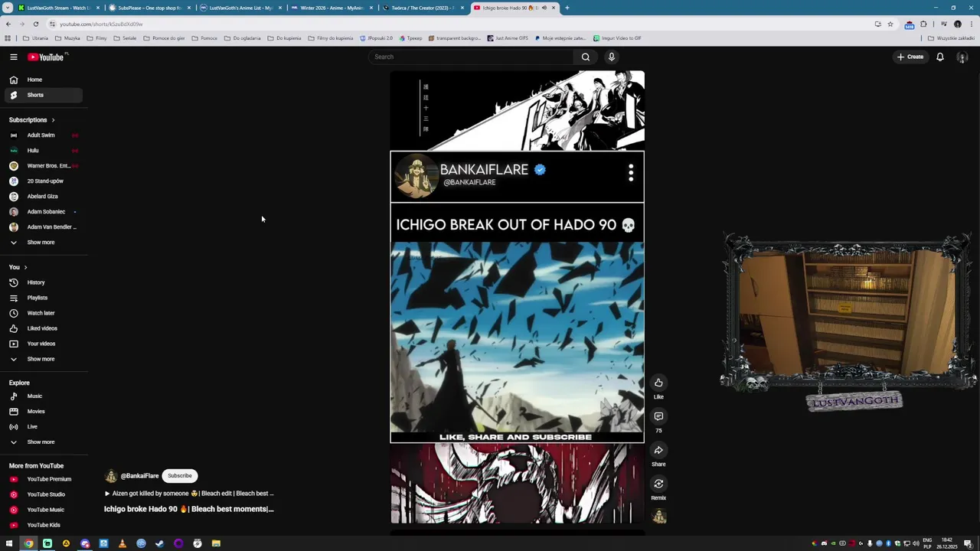Open the Create button

(910, 57)
